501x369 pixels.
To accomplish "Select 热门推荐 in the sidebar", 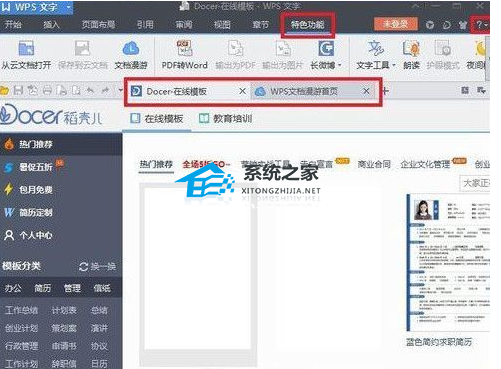I will click(x=61, y=144).
